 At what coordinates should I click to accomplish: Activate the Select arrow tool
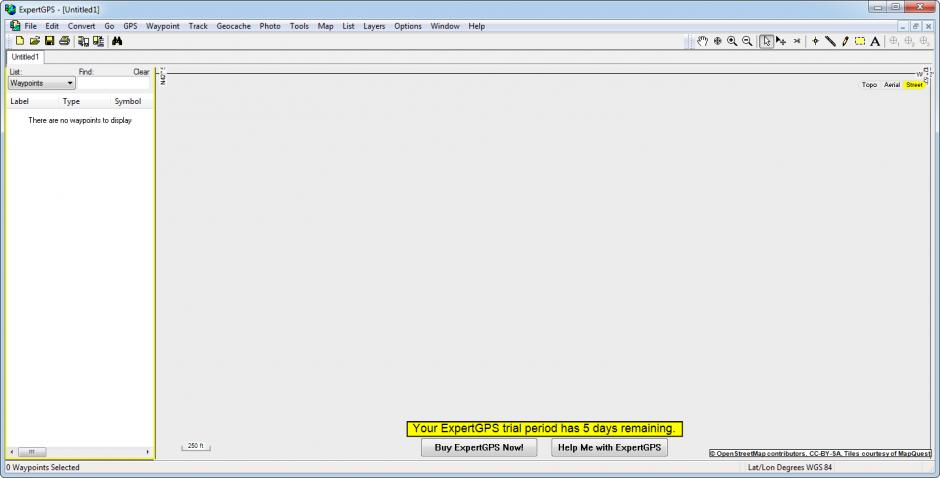click(767, 41)
